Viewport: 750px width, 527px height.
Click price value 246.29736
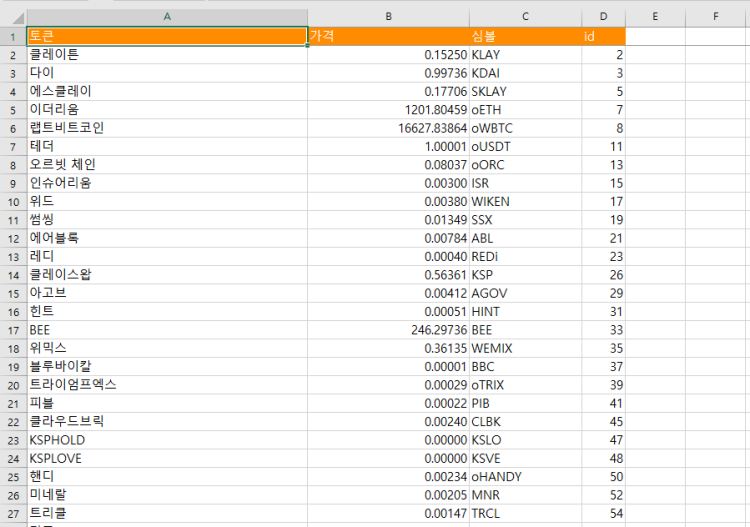coord(388,330)
